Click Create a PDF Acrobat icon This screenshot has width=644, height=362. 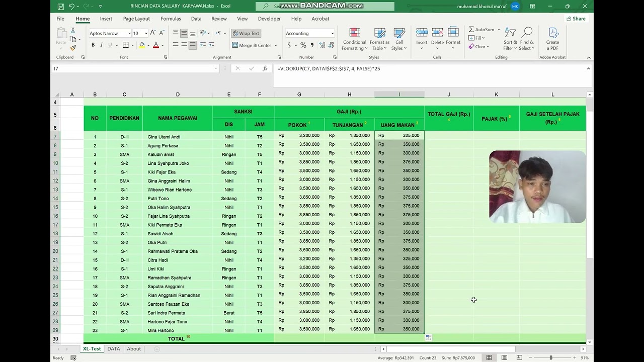click(552, 39)
